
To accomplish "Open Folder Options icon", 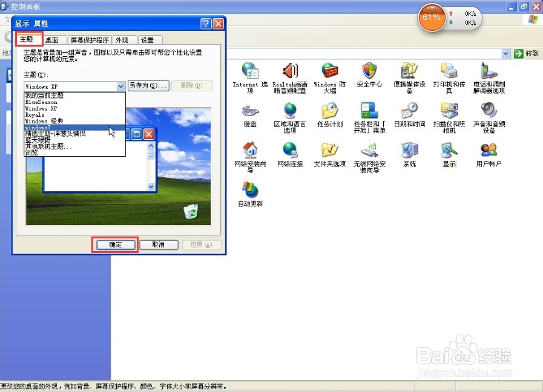I will point(330,150).
